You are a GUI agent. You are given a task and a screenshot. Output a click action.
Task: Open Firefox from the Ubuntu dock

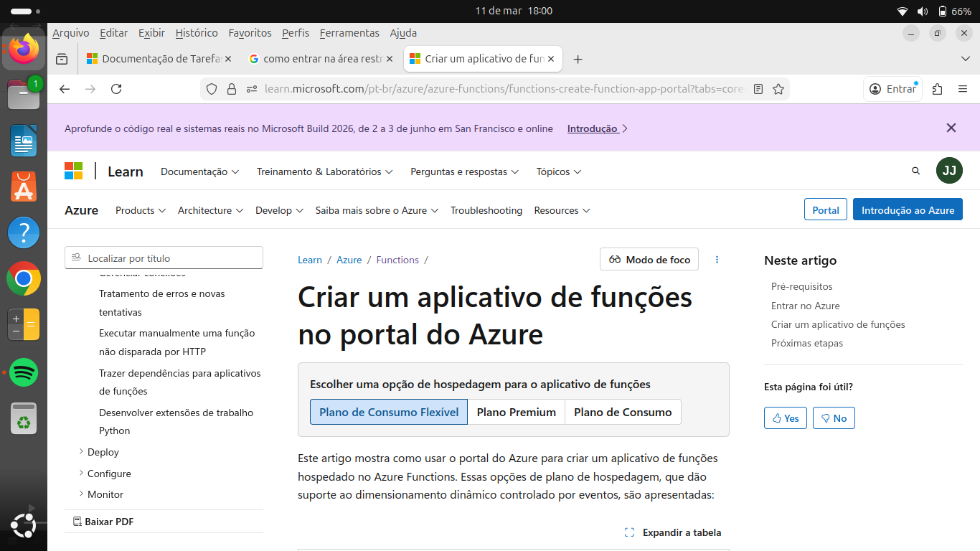[x=24, y=50]
